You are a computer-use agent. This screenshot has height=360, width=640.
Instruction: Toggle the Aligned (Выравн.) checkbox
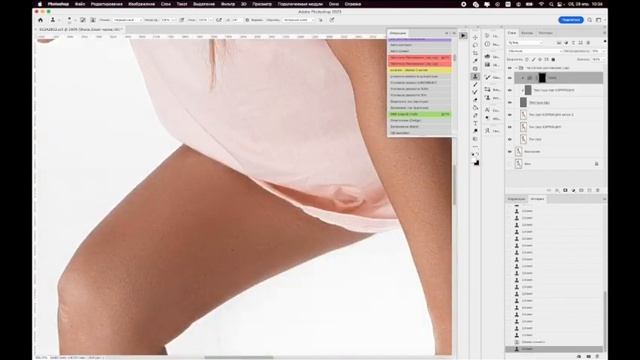point(247,20)
